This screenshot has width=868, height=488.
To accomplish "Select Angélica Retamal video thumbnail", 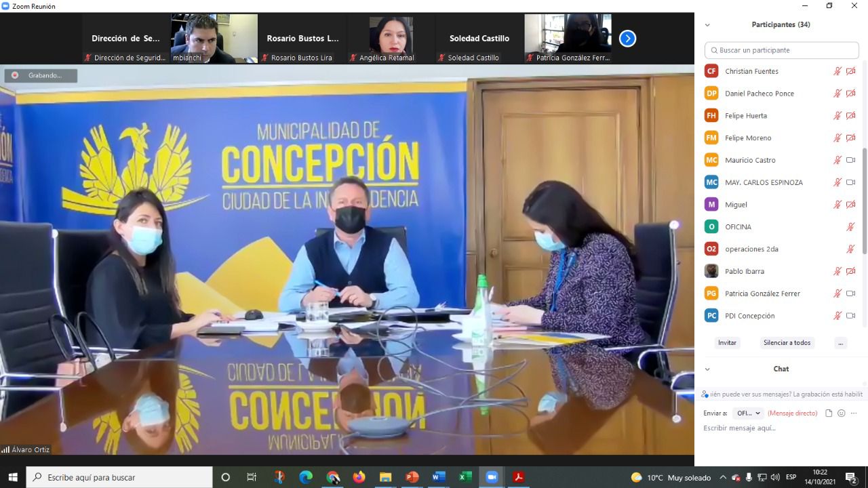I will point(391,39).
